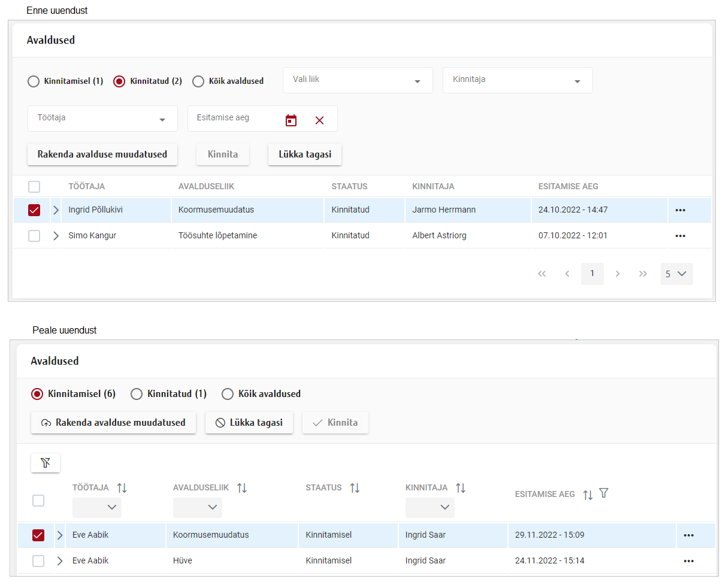723x588 pixels.
Task: Open the Vali liik dropdown
Action: coord(358,80)
